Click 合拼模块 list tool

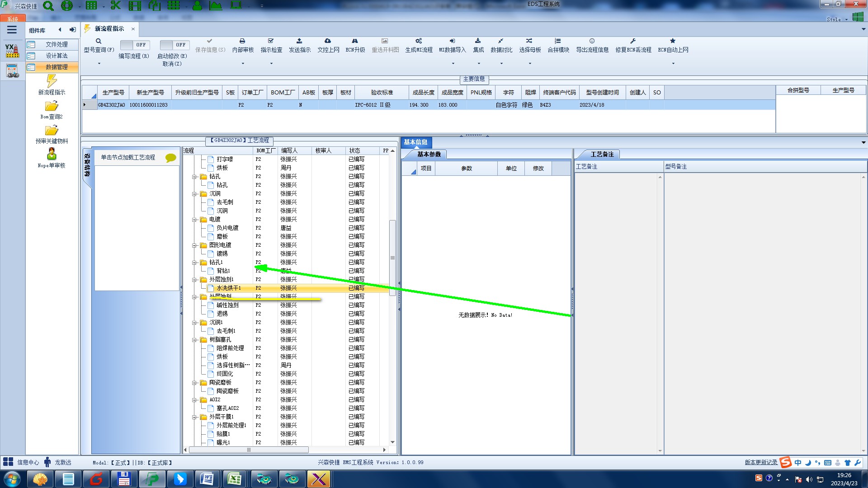click(x=558, y=45)
